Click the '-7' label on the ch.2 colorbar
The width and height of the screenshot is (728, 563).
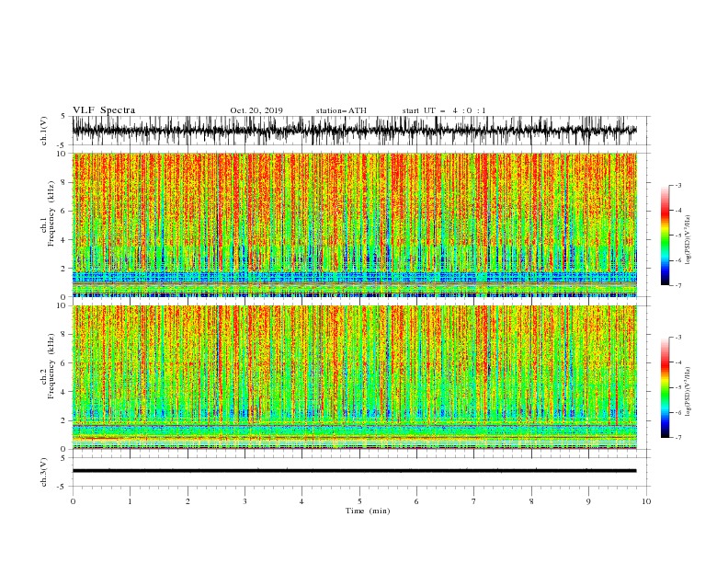pos(677,438)
